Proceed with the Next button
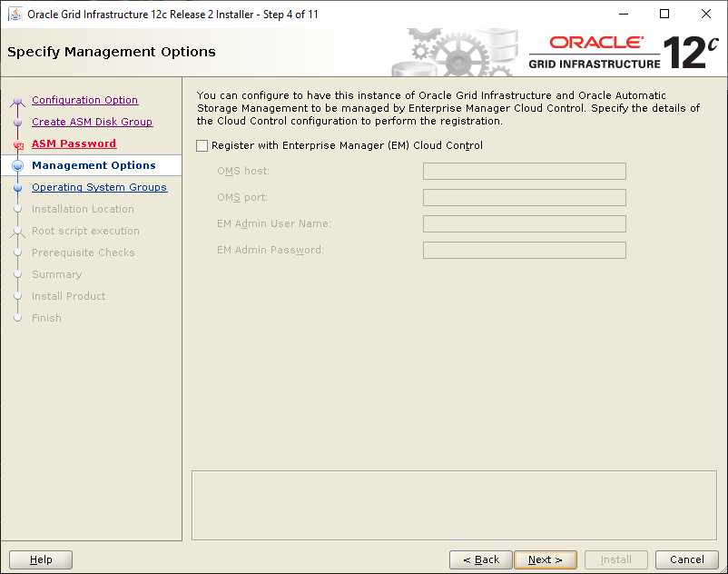 546,559
